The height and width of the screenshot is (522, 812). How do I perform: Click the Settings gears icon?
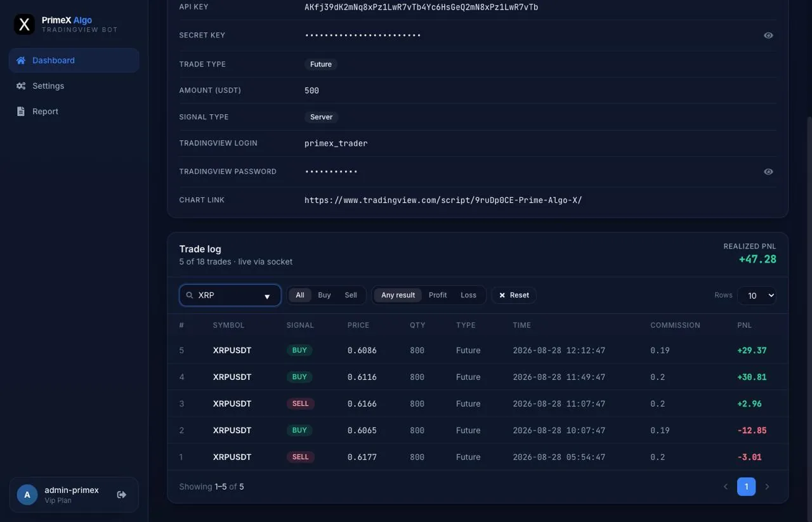tap(21, 86)
